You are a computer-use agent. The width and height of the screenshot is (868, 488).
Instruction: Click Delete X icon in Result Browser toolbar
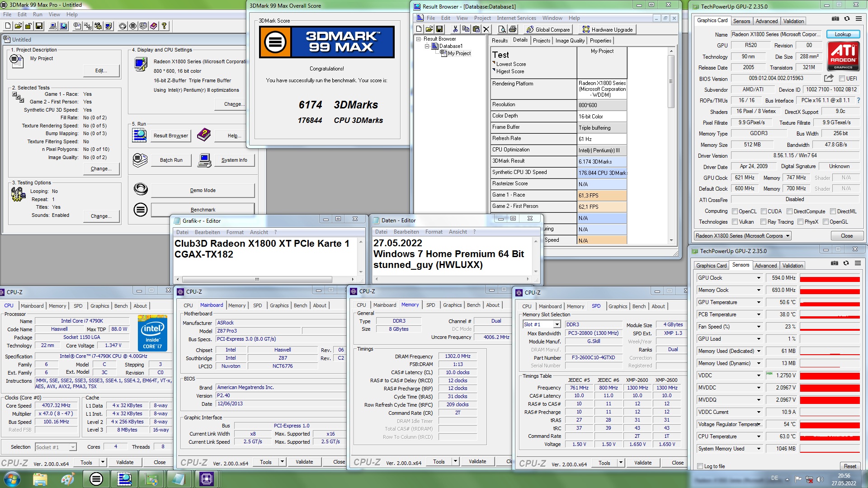(486, 29)
